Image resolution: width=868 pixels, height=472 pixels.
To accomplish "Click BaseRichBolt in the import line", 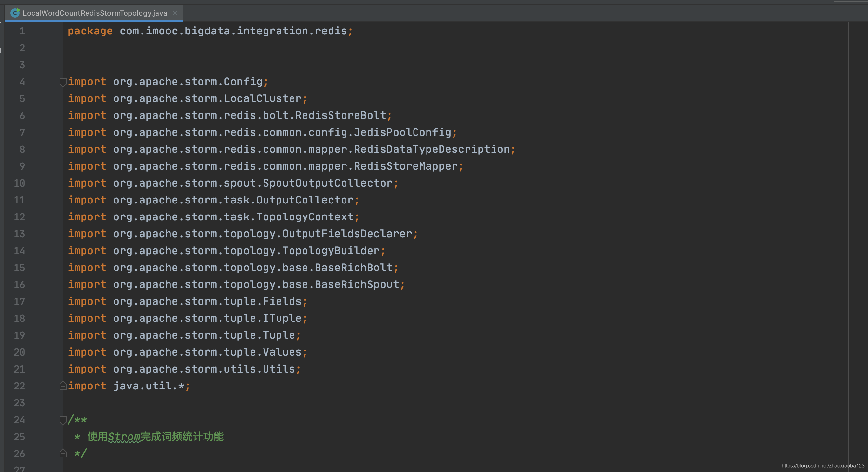I will pos(354,268).
